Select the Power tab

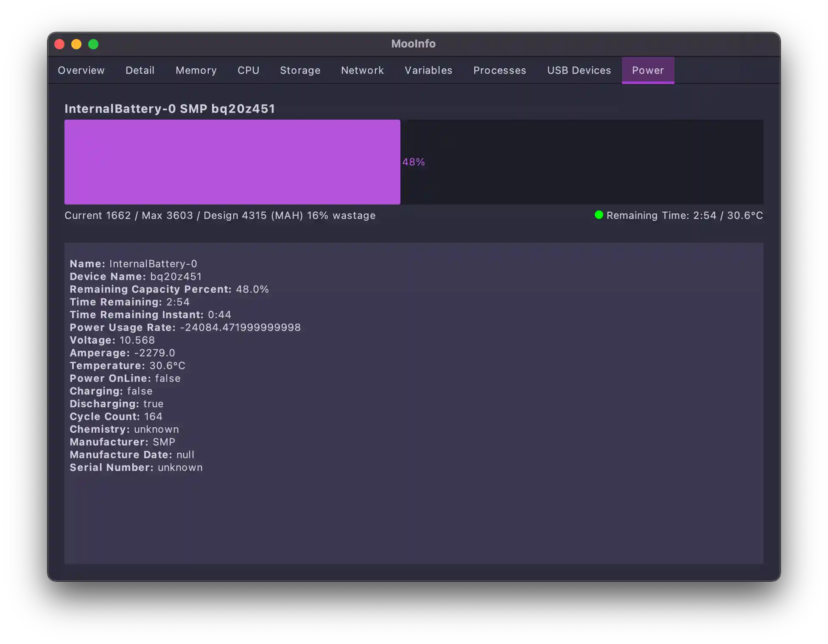pyautogui.click(x=648, y=70)
